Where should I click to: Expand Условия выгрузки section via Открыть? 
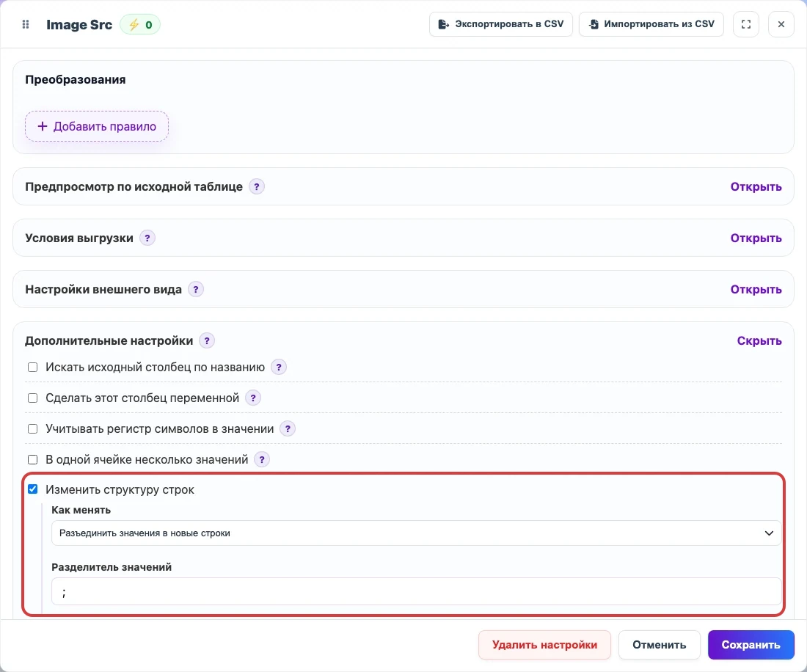tap(756, 238)
